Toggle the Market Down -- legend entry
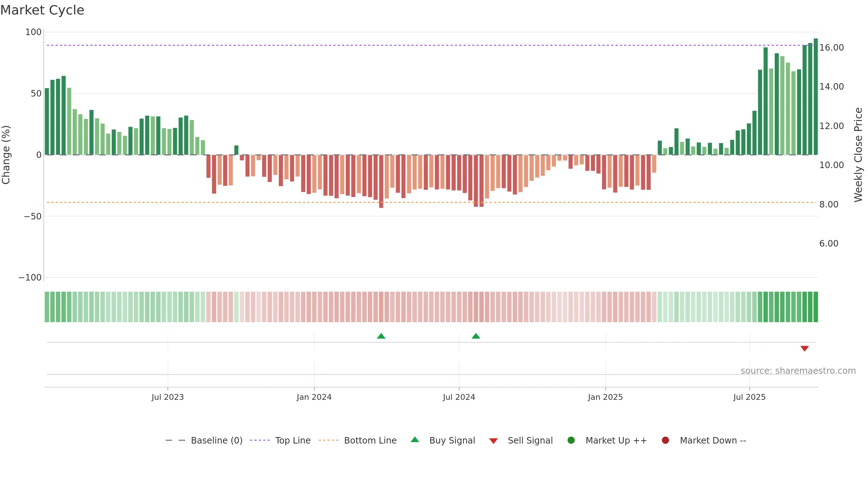This screenshot has width=868, height=488. click(704, 440)
